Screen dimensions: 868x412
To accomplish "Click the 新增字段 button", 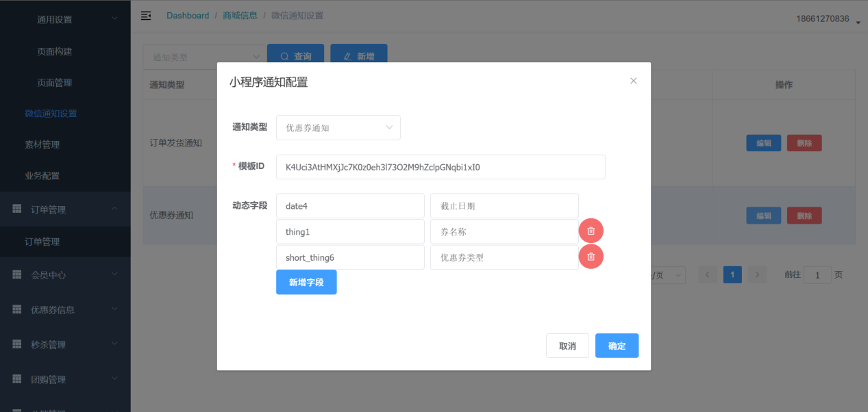I will click(306, 282).
